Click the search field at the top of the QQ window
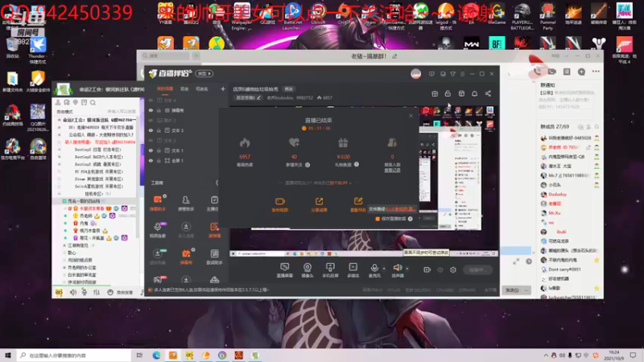 click(x=166, y=56)
